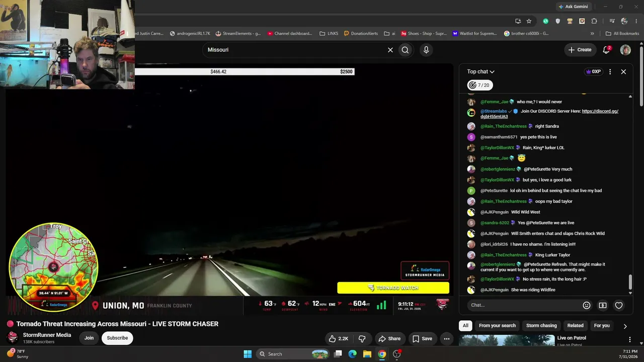Select the Related chip

click(x=576, y=326)
